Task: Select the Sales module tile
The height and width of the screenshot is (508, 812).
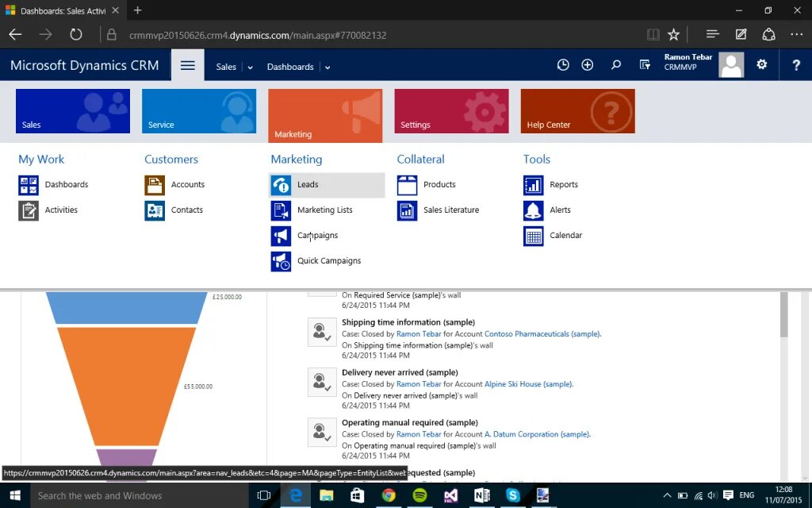Action: pos(72,111)
